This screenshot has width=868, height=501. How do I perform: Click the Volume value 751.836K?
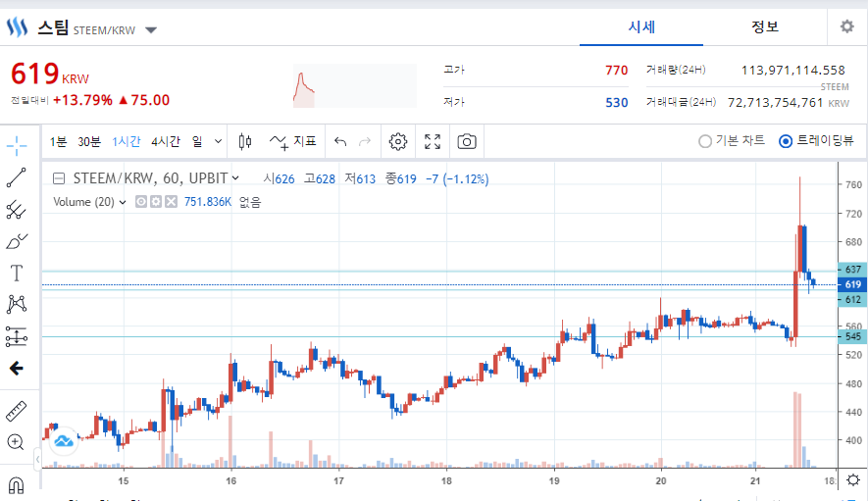pos(208,202)
